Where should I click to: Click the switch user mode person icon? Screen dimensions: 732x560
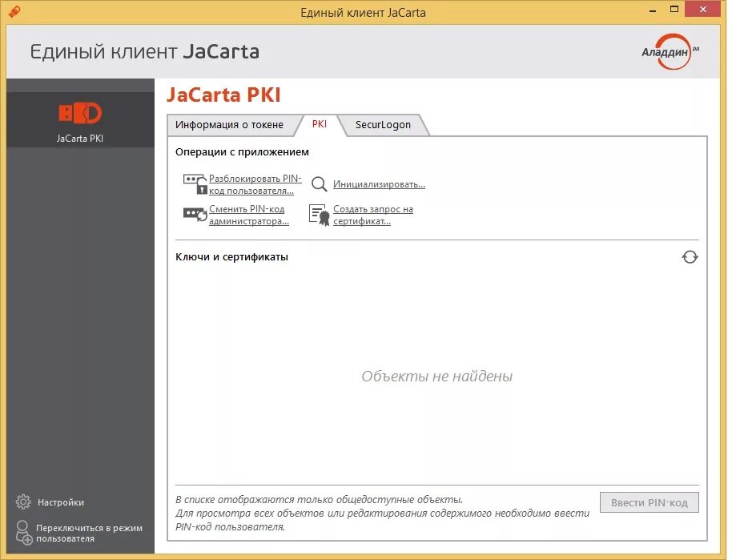click(x=23, y=533)
